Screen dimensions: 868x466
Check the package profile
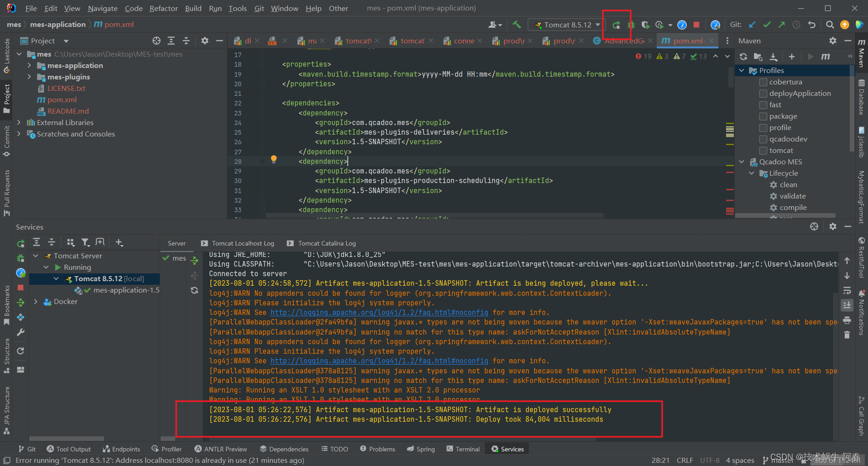click(763, 116)
